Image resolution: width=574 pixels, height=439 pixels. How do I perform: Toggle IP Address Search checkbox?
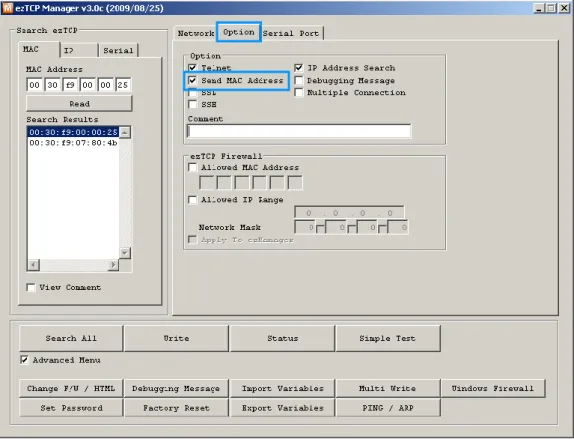299,68
